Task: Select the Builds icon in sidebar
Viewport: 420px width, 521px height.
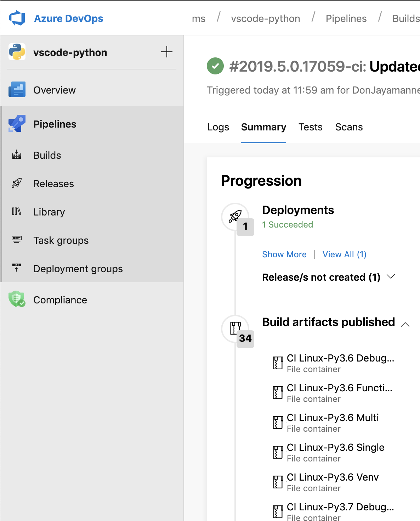Action: pos(17,155)
